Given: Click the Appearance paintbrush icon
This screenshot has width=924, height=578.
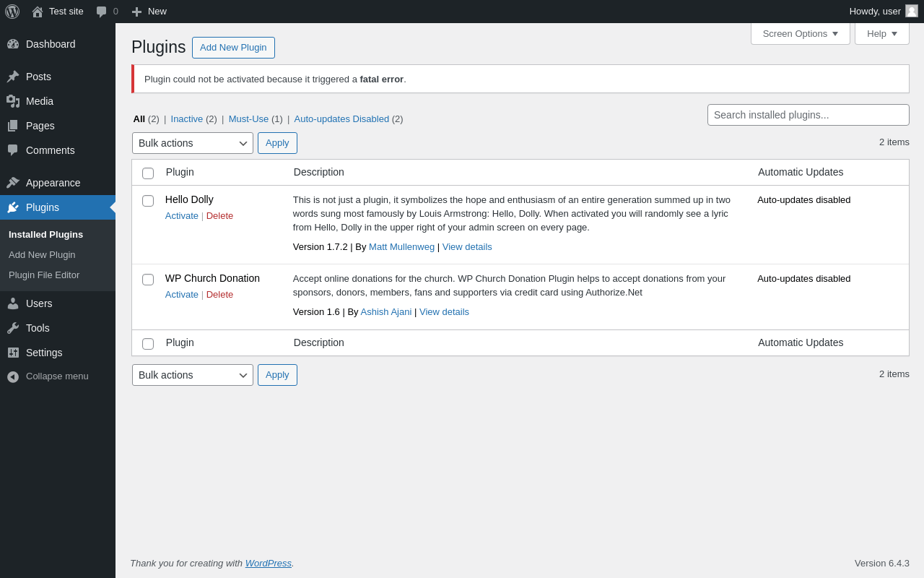Looking at the screenshot, I should click(13, 183).
